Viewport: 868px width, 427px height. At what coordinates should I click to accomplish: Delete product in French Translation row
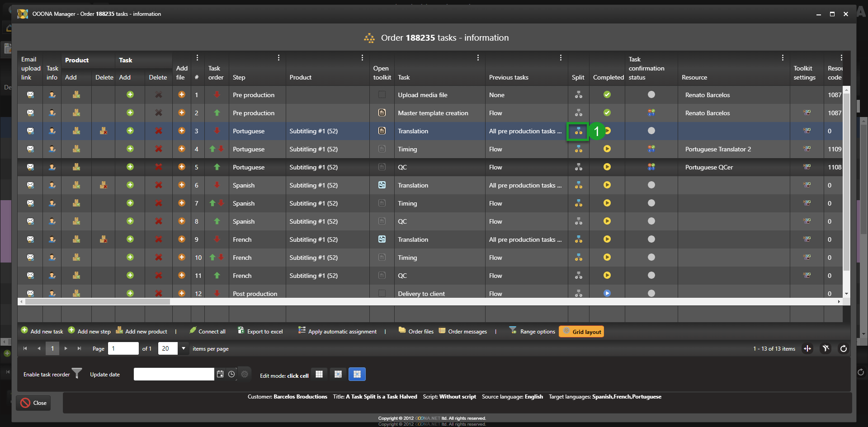[x=104, y=239]
